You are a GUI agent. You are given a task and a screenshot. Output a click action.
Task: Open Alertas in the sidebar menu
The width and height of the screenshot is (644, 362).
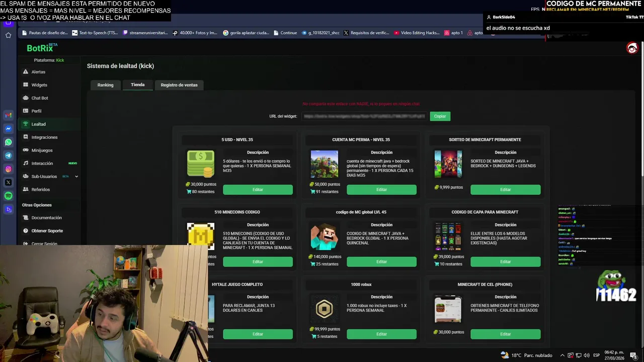38,72
